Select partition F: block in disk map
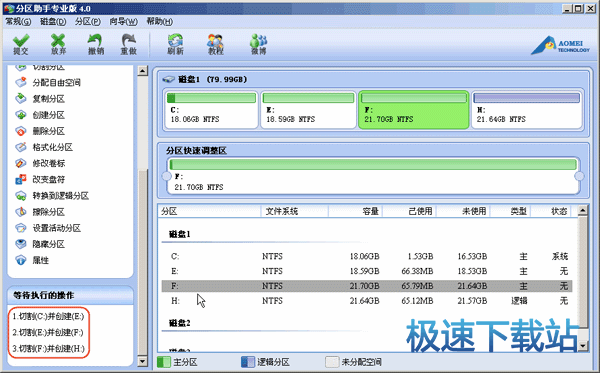Image resolution: width=600 pixels, height=373 pixels. [414, 109]
